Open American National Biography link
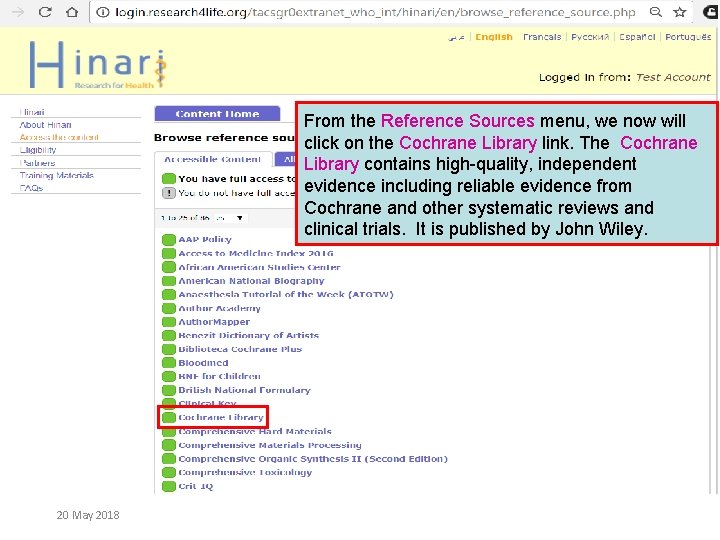Screen dimensions: 720x540 pyautogui.click(x=251, y=281)
